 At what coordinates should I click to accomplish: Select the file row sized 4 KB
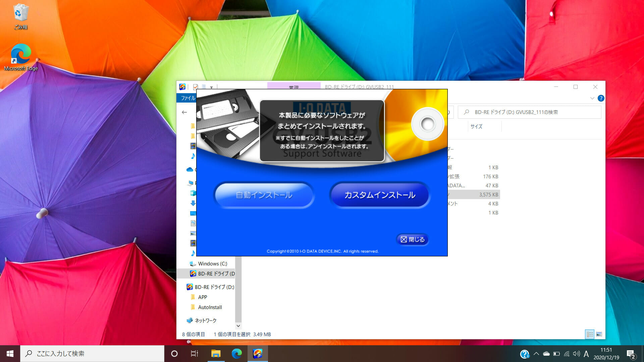474,203
